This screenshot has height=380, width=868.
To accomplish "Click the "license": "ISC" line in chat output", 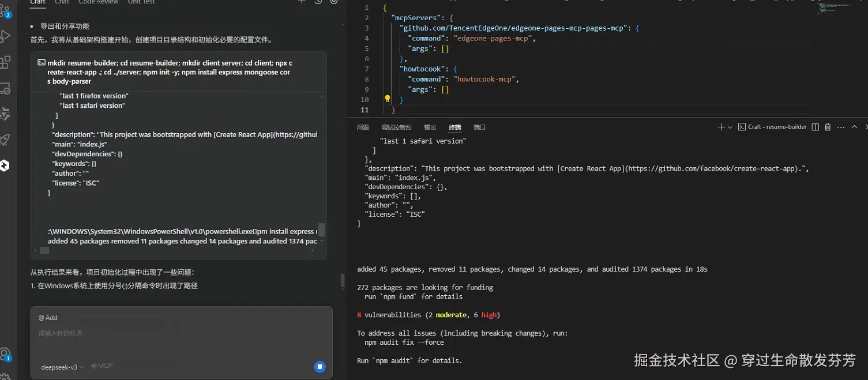I will [76, 183].
